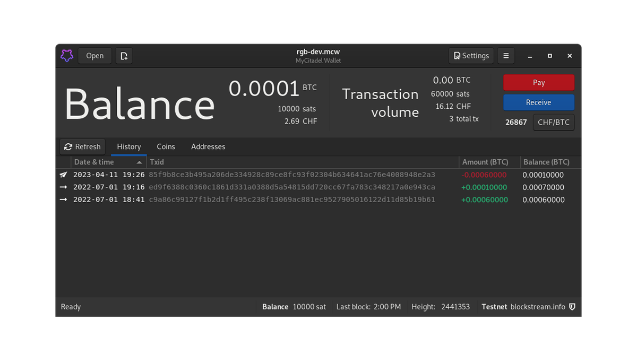
Task: Select txid starting with c9a86c99127f1b
Action: coord(292,200)
